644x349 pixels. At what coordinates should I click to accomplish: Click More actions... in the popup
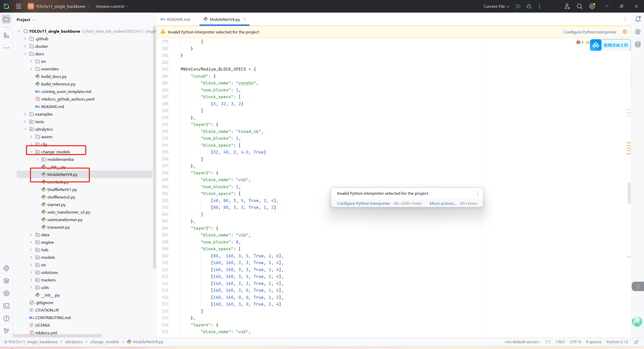(x=443, y=203)
